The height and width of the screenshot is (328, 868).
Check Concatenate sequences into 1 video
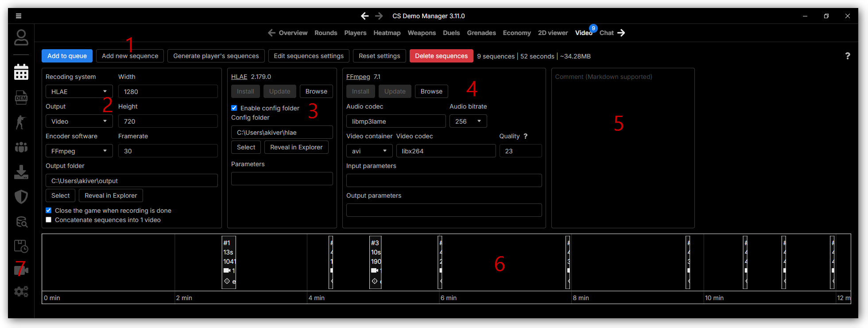[49, 220]
